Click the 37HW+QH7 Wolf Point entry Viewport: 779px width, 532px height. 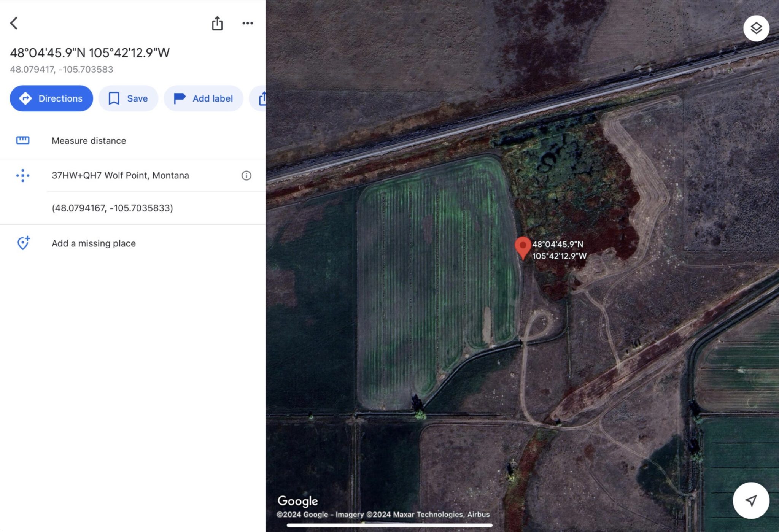click(x=120, y=175)
